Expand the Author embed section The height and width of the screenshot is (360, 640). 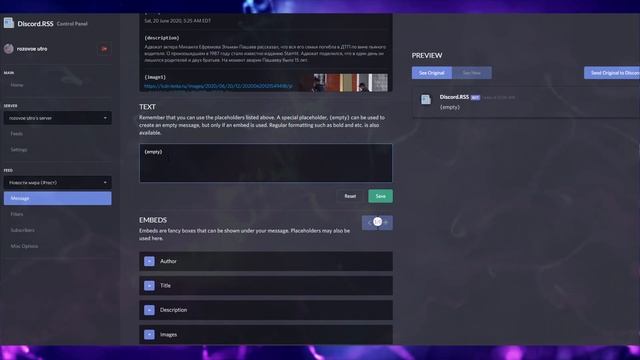point(266,261)
